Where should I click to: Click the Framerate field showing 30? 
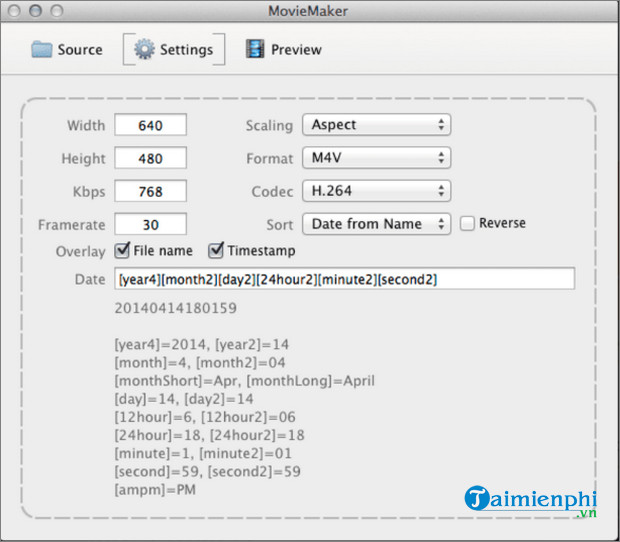[x=150, y=224]
